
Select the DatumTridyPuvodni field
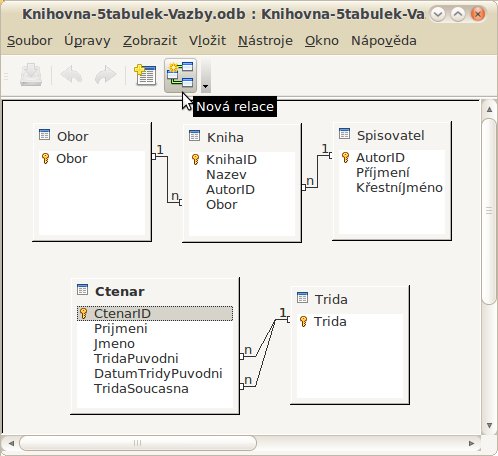tap(158, 374)
